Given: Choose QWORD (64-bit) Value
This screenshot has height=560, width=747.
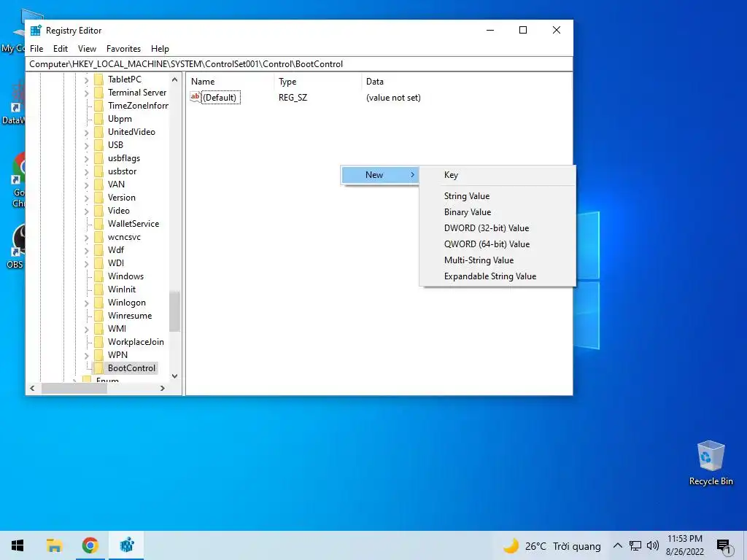Looking at the screenshot, I should 498,244.
